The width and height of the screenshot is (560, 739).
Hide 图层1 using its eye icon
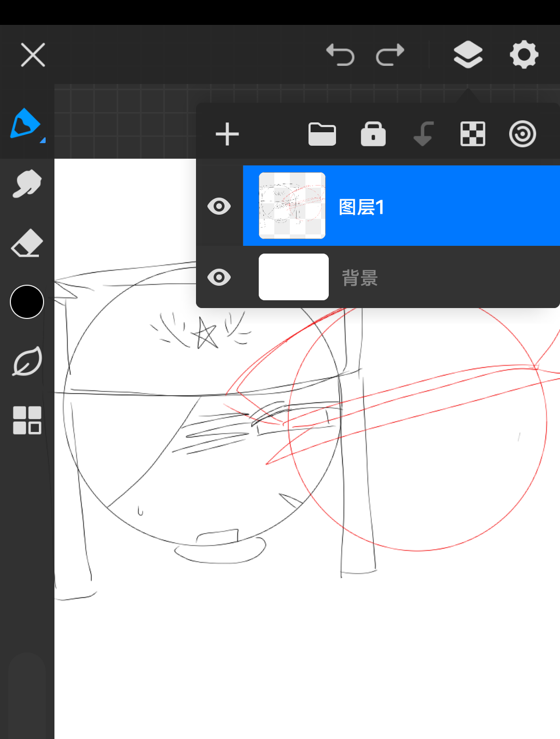point(219,206)
